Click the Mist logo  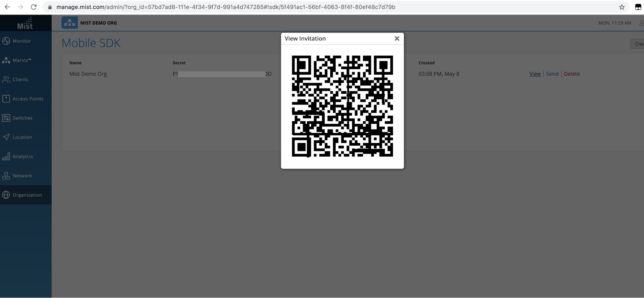coord(25,23)
